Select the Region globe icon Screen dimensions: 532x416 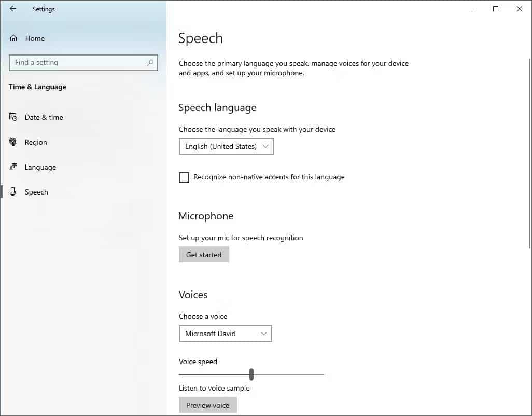coord(12,142)
